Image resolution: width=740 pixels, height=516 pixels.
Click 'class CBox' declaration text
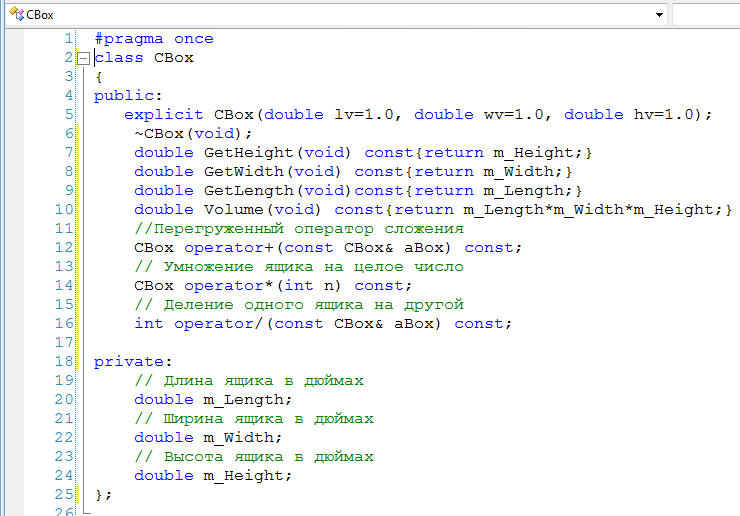tap(144, 58)
